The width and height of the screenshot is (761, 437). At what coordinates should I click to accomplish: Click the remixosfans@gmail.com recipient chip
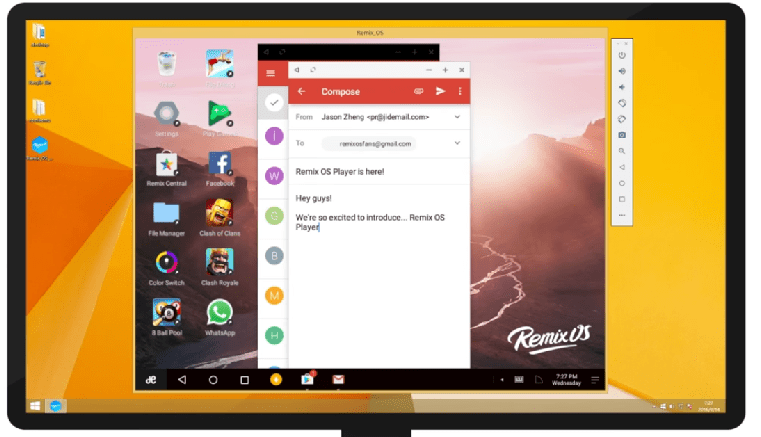(369, 144)
